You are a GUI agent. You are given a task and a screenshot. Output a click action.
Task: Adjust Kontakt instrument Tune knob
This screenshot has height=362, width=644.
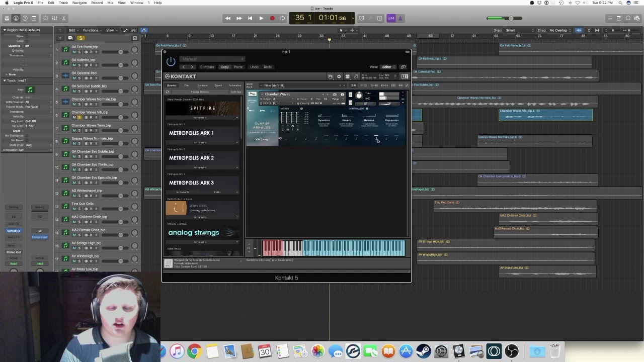point(359,96)
